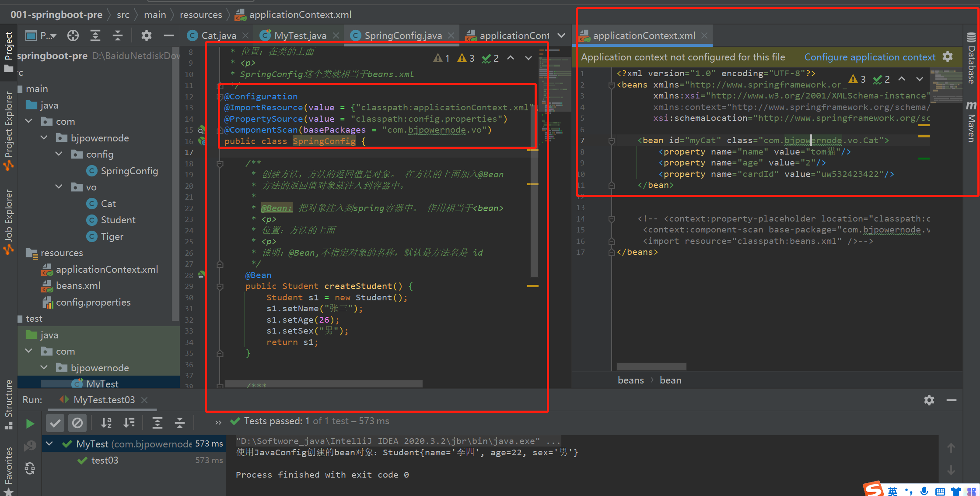The height and width of the screenshot is (496, 980).
Task: Collapse the vo package folder
Action: [x=59, y=187]
